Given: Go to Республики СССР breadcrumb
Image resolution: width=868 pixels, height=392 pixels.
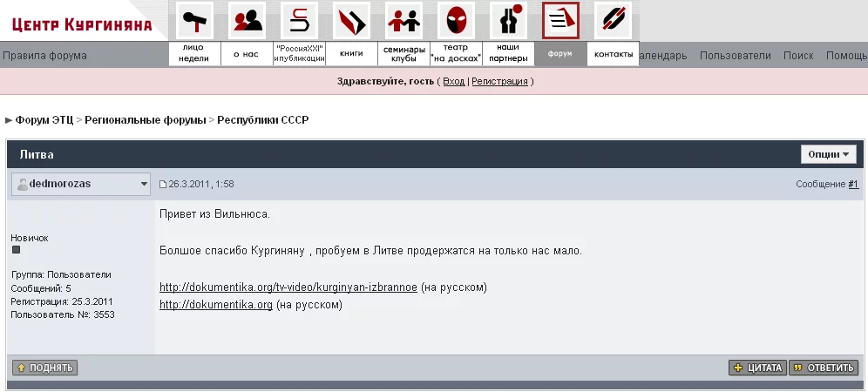Looking at the screenshot, I should (263, 120).
